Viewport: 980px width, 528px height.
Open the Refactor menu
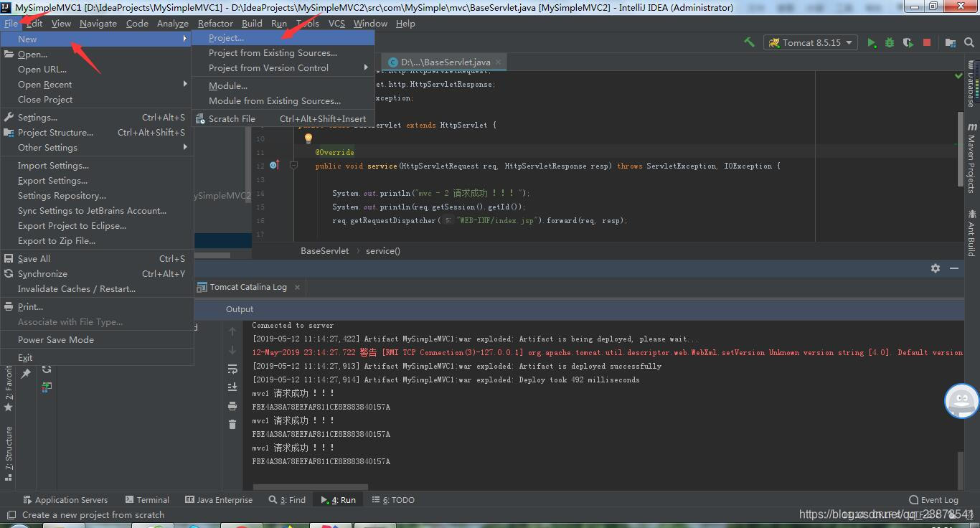[x=215, y=23]
